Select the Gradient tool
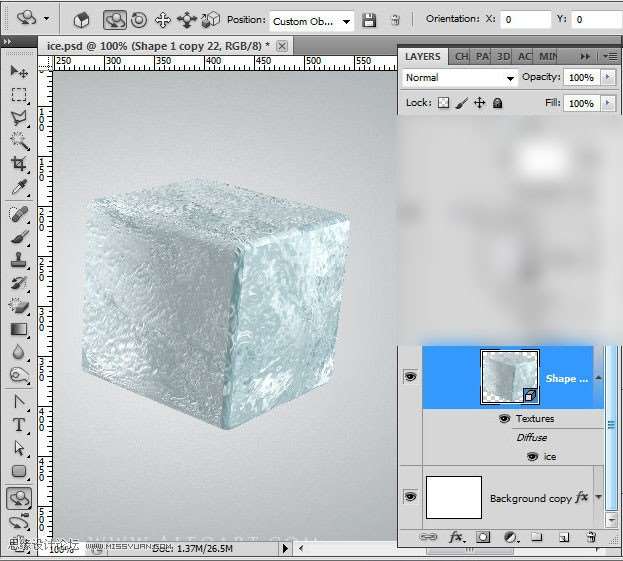 [x=19, y=330]
